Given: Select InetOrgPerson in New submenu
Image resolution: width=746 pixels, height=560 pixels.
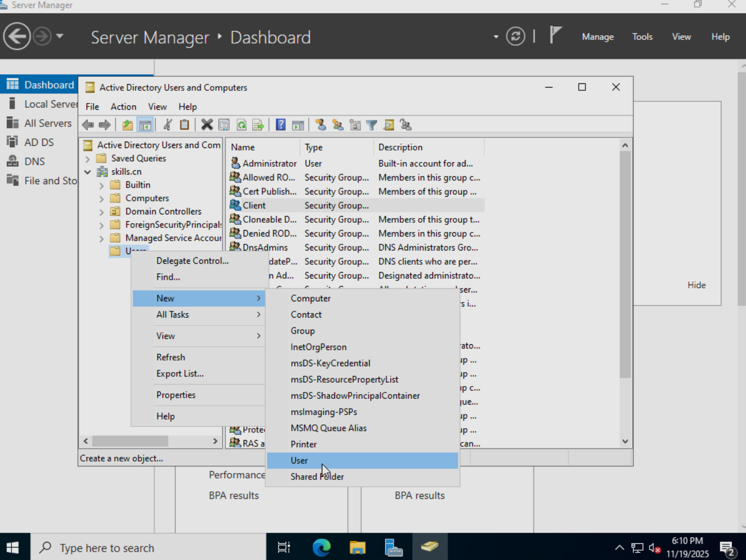Looking at the screenshot, I should (x=363, y=347).
